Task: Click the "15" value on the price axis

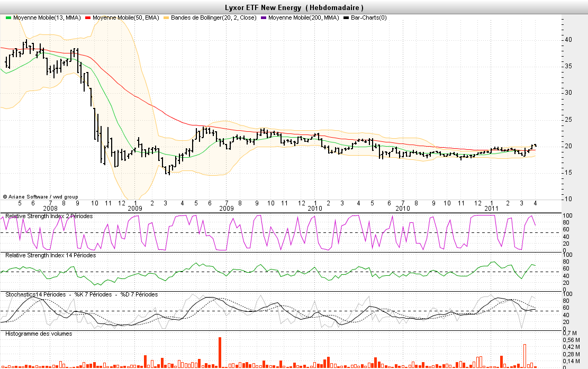Action: (568, 173)
